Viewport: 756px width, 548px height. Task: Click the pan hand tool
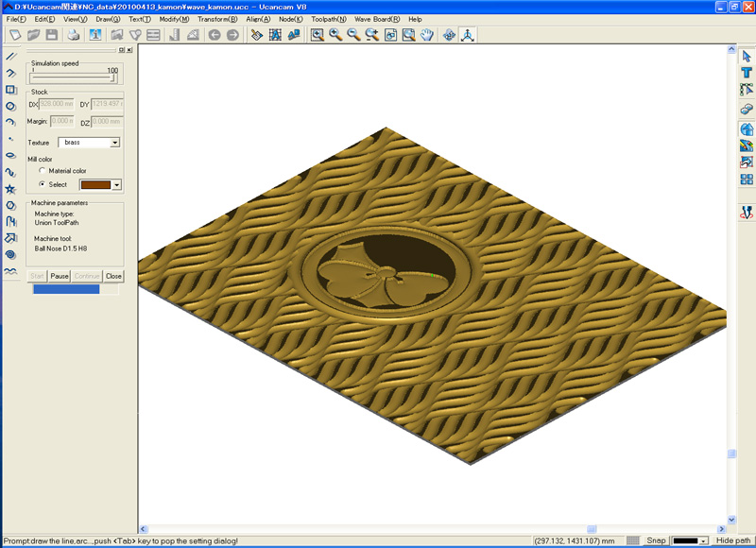point(427,35)
